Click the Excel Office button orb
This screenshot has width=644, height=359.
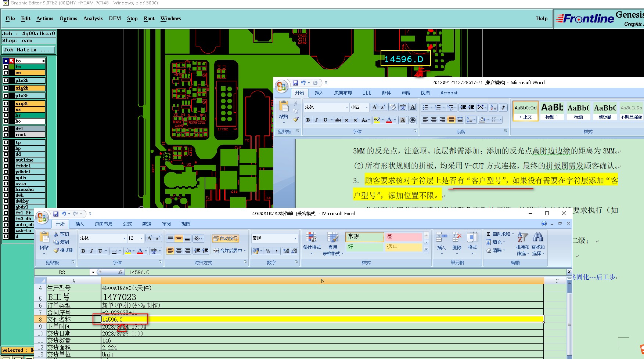coord(42,218)
